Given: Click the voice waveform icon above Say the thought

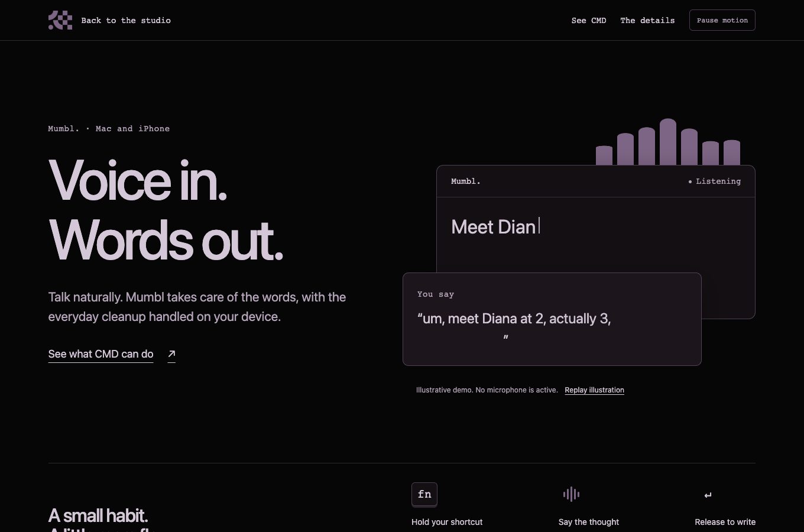Looking at the screenshot, I should coord(571,494).
